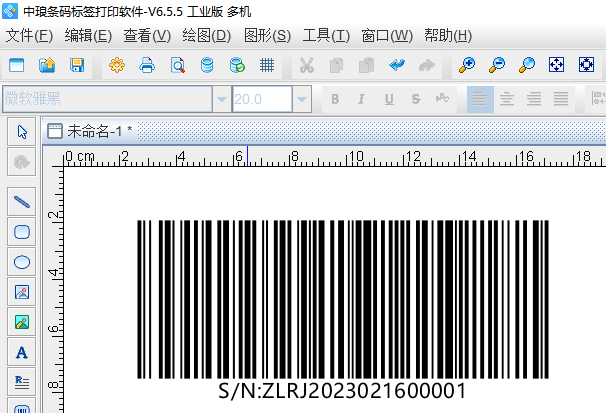Select the ellipse drawing tool
The height and width of the screenshot is (413, 606).
pyautogui.click(x=22, y=262)
